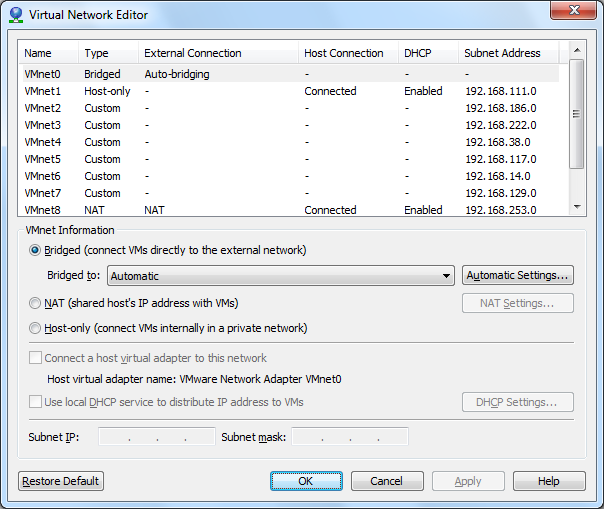The height and width of the screenshot is (509, 604).
Task: Select the VMnet3 network row
Action: 291,125
